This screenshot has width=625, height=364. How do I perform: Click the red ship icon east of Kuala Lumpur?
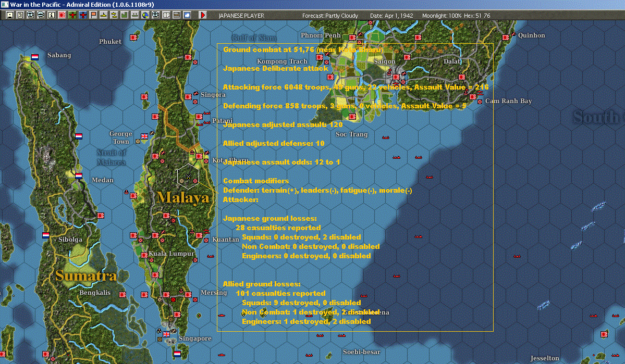point(211,256)
